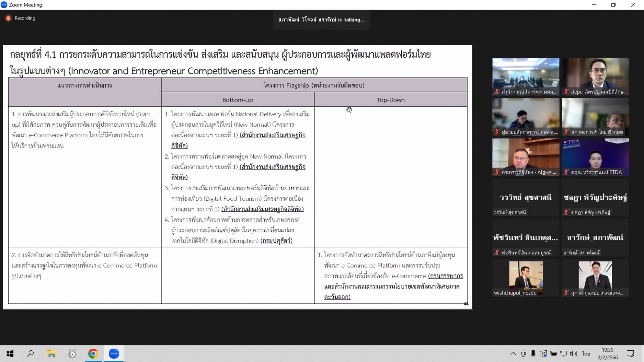This screenshot has width=644, height=362.
Task: Click the 'โครงการ Flagship (หน่วยงานรับผิดชอบ)' header
Action: tap(314, 85)
